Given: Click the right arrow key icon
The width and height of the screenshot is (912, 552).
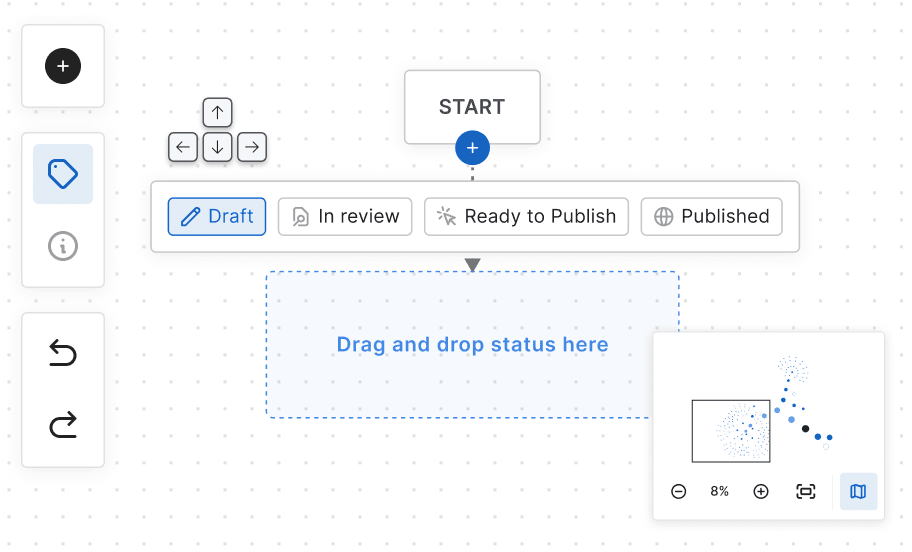Looking at the screenshot, I should point(252,147).
